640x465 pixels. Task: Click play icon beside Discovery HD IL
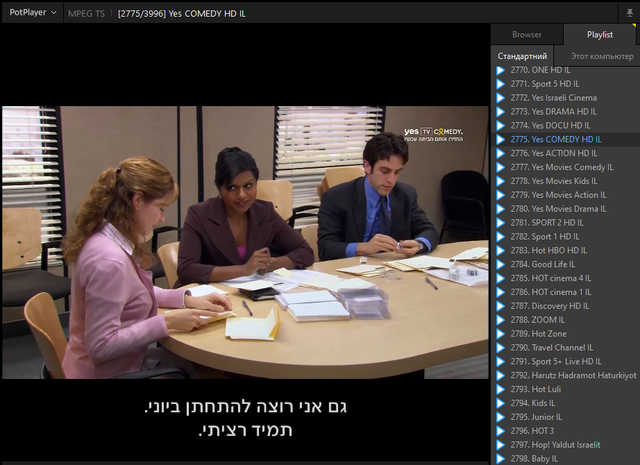pyautogui.click(x=500, y=306)
